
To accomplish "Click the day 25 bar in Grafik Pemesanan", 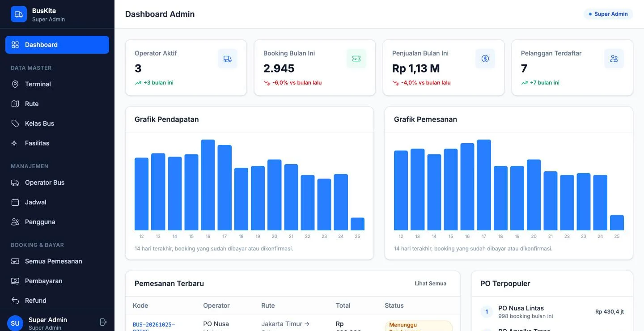I will point(617,223).
